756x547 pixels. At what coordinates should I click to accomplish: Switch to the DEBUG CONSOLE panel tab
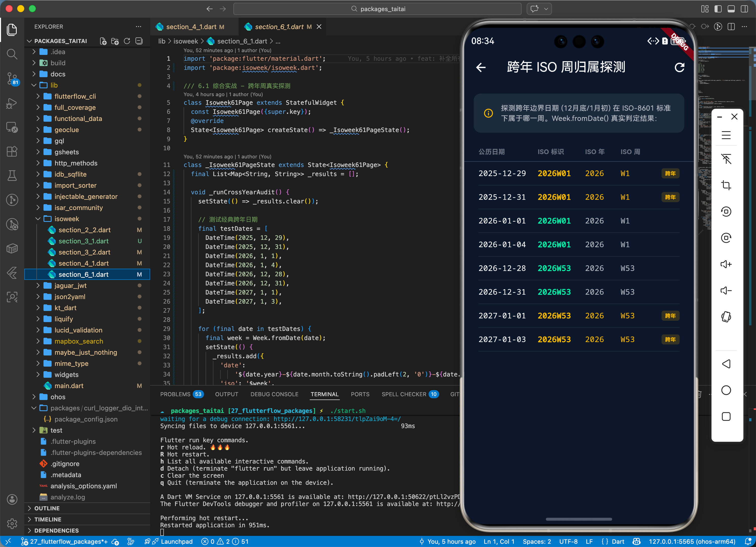[274, 394]
